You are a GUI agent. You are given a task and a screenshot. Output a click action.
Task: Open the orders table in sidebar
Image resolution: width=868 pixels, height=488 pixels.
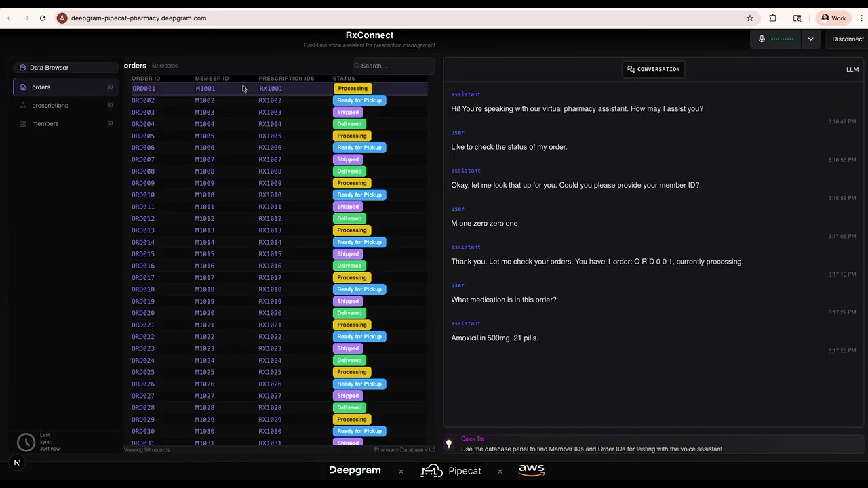pos(66,87)
